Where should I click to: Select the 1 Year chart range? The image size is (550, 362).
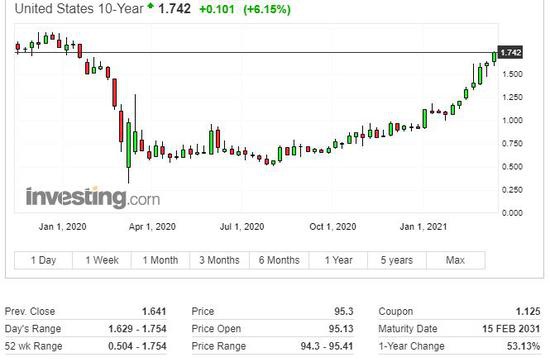(x=338, y=260)
